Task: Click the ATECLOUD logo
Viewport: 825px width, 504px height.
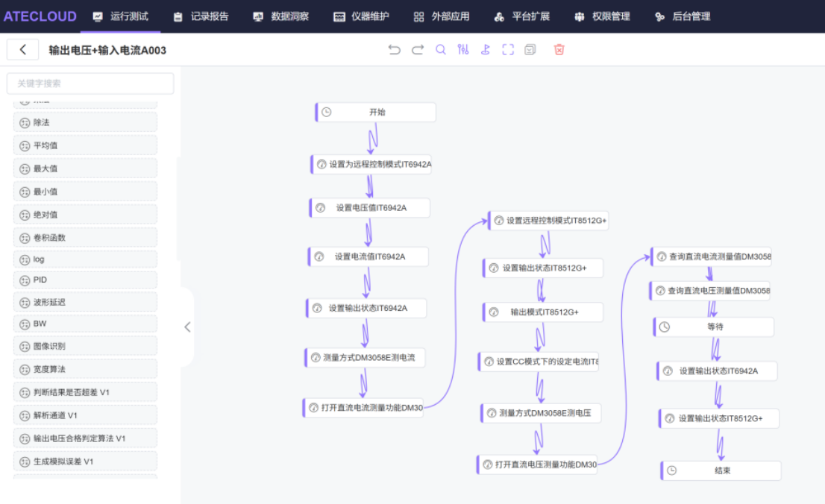Action: 40,16
